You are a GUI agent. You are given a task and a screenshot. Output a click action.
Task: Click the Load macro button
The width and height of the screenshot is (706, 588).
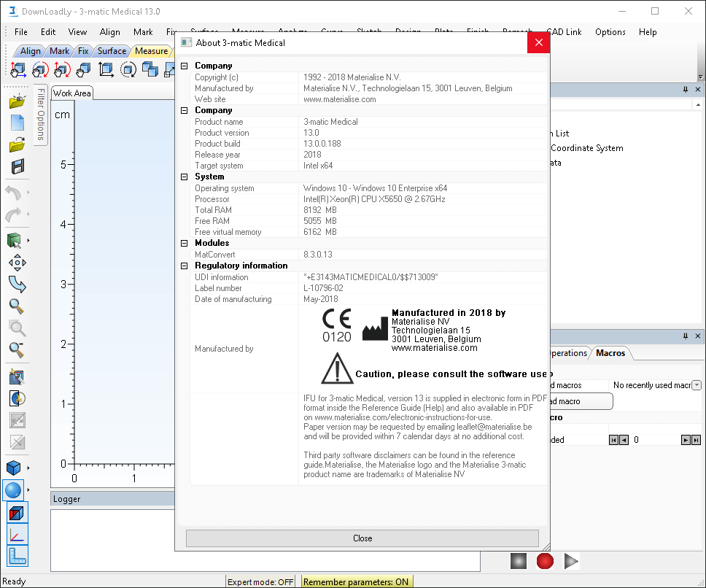(581, 401)
